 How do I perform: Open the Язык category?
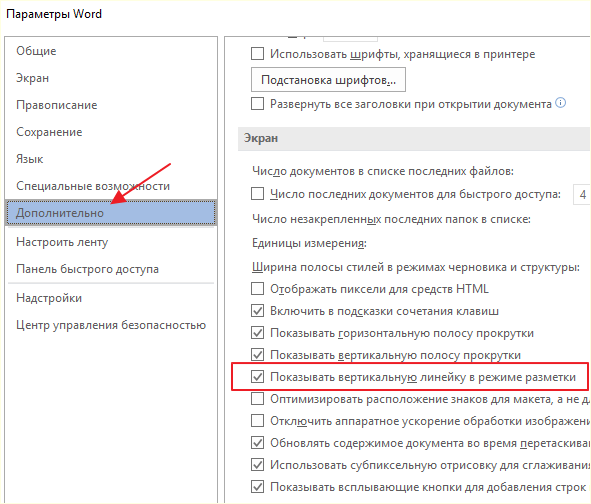(x=29, y=159)
